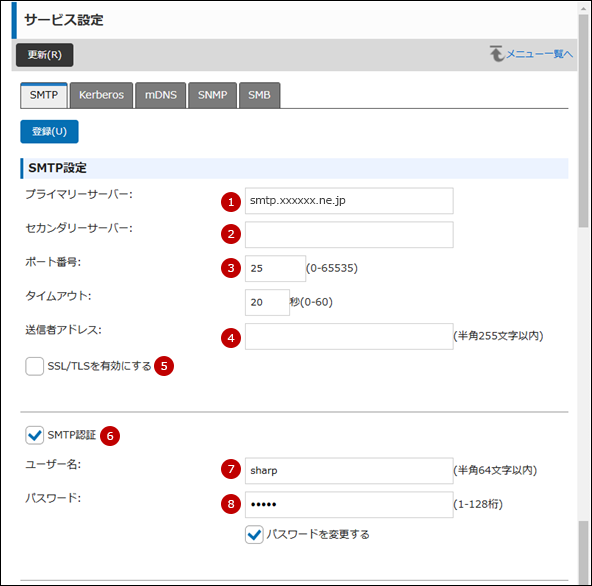The height and width of the screenshot is (586, 592).
Task: Focus the secondary server input field
Action: [349, 235]
